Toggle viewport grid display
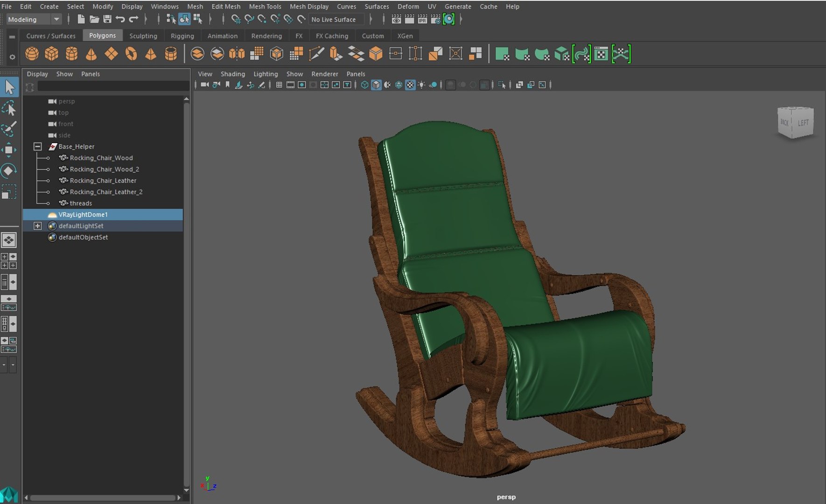 point(279,85)
